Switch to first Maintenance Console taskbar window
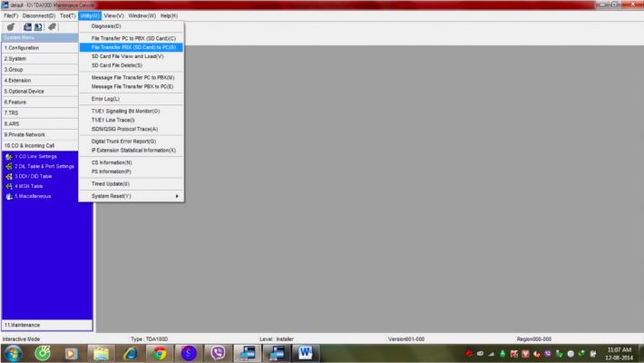The width and height of the screenshot is (644, 363). (248, 353)
